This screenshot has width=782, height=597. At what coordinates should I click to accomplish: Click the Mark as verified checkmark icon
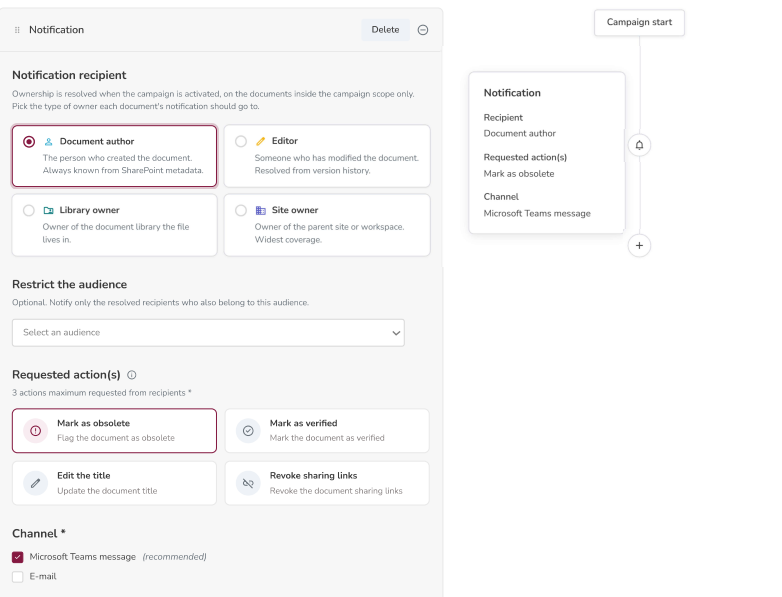click(248, 431)
